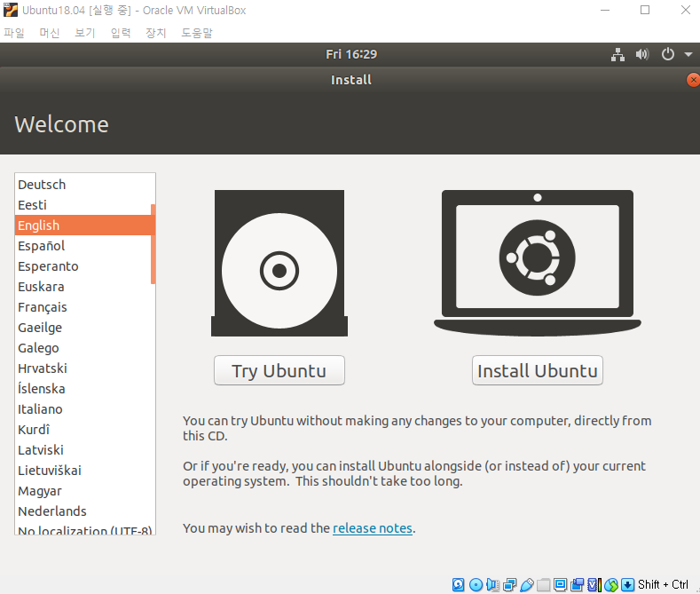Click the Fri 16:29 clock
Image resolution: width=700 pixels, height=594 pixels.
click(x=351, y=54)
